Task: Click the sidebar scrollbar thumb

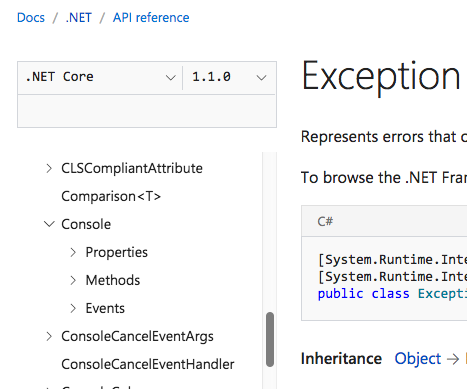Action: [270, 339]
